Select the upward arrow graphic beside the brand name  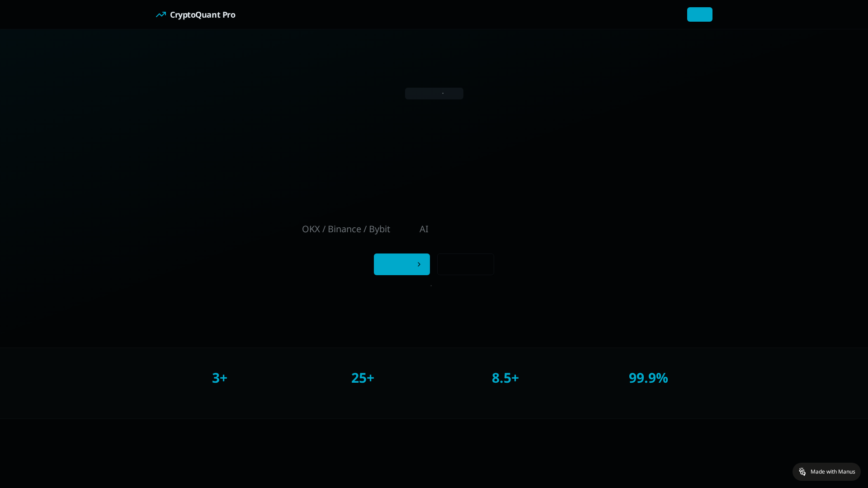161,14
